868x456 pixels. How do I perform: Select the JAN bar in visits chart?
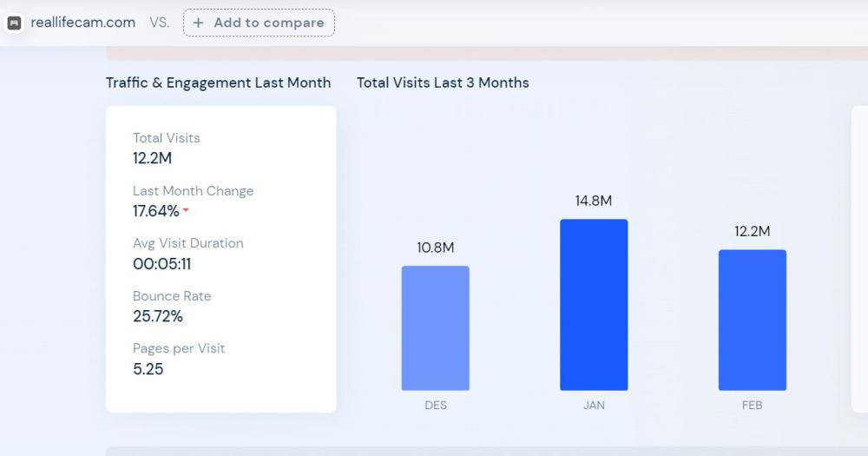click(x=594, y=305)
